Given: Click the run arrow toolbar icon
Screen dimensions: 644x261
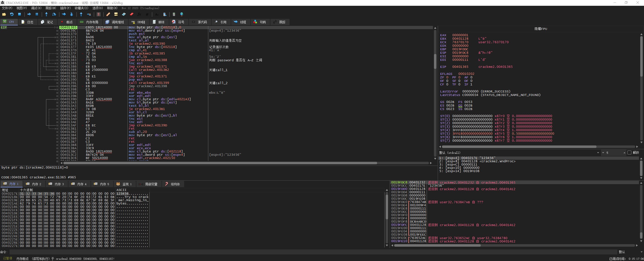Looking at the screenshot, I should 29,14.
